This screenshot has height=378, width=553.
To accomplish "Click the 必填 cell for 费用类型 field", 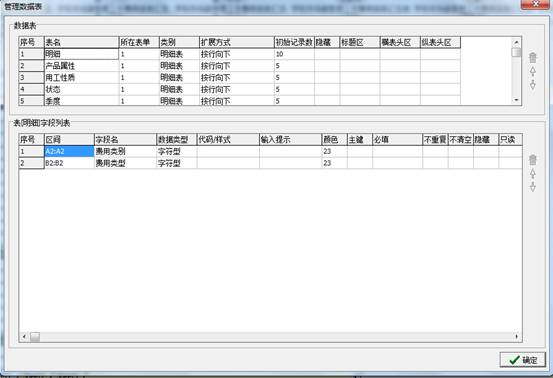I will tap(397, 163).
